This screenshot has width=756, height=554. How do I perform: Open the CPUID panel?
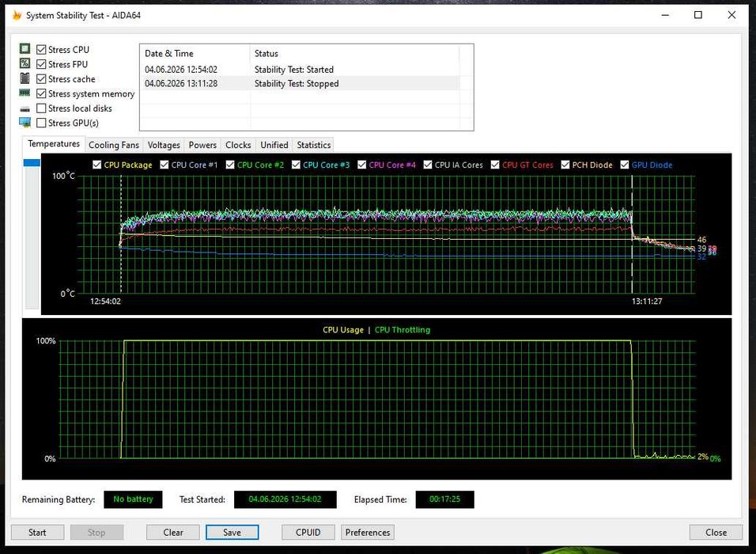[308, 533]
